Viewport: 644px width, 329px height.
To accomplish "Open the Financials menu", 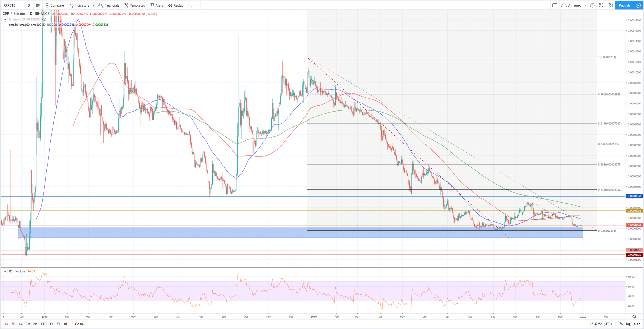I will [108, 5].
